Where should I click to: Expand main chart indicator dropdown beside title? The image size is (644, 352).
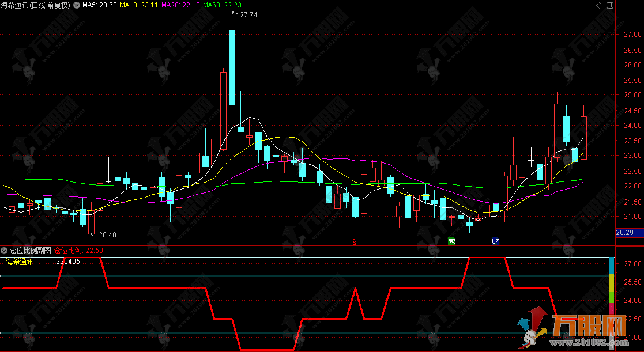pos(76,5)
